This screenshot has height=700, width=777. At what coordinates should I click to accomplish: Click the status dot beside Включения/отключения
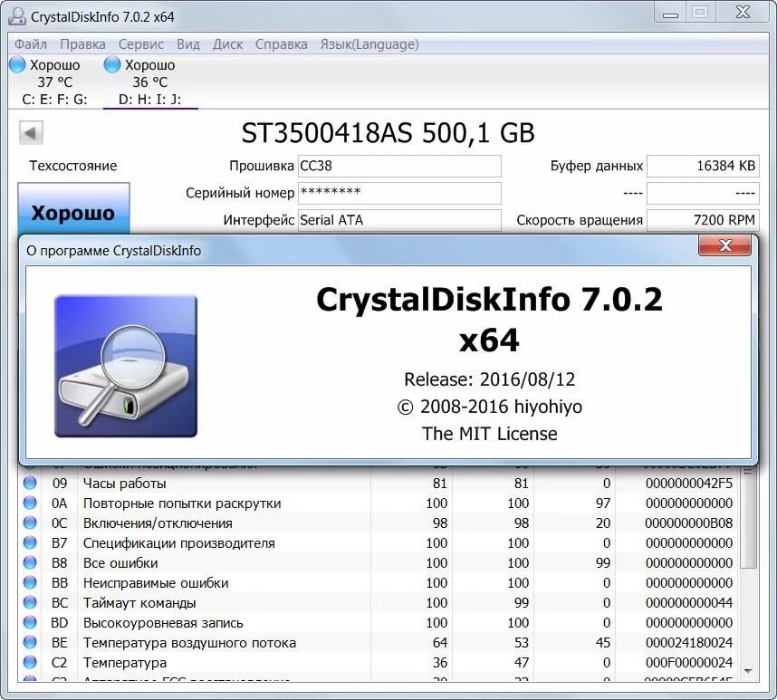(x=27, y=523)
